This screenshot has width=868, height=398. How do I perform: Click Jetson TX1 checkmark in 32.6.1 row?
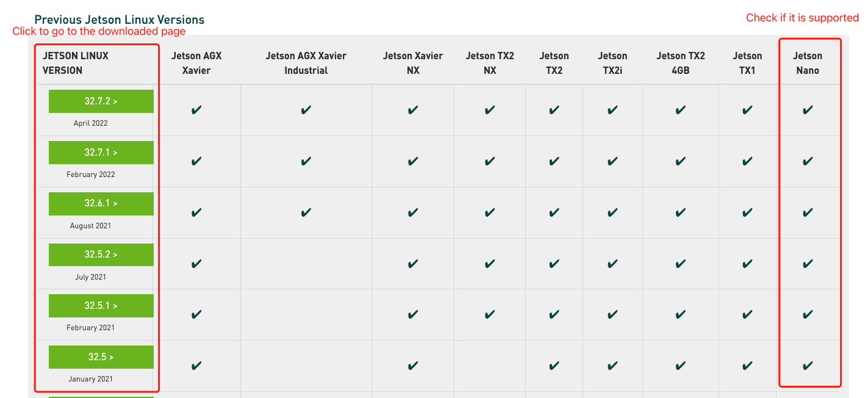(747, 213)
